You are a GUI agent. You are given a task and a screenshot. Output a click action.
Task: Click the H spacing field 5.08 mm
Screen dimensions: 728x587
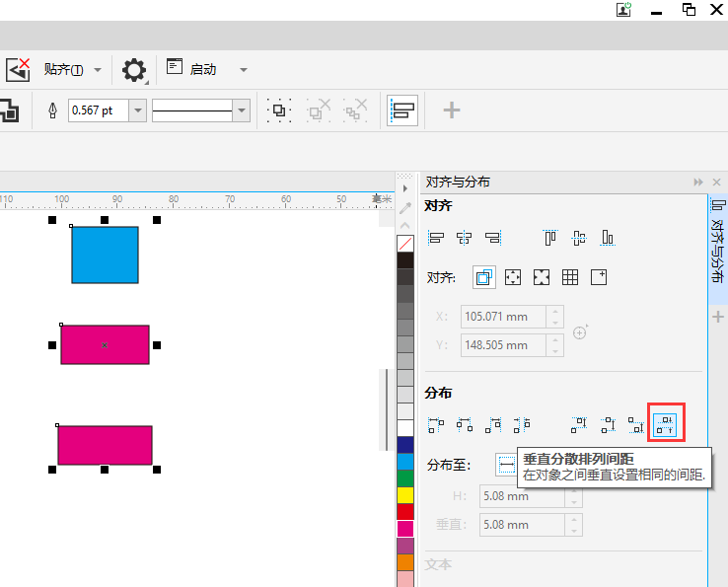522,496
